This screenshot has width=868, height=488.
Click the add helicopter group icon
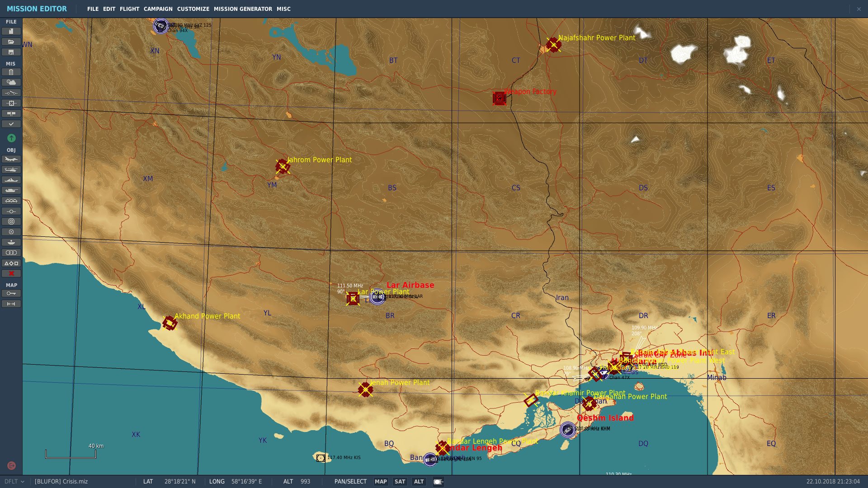click(11, 169)
